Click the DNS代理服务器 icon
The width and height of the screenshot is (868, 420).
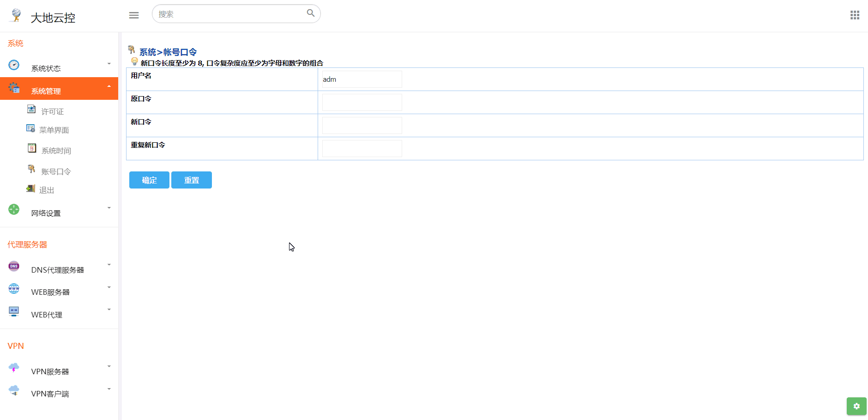tap(14, 266)
